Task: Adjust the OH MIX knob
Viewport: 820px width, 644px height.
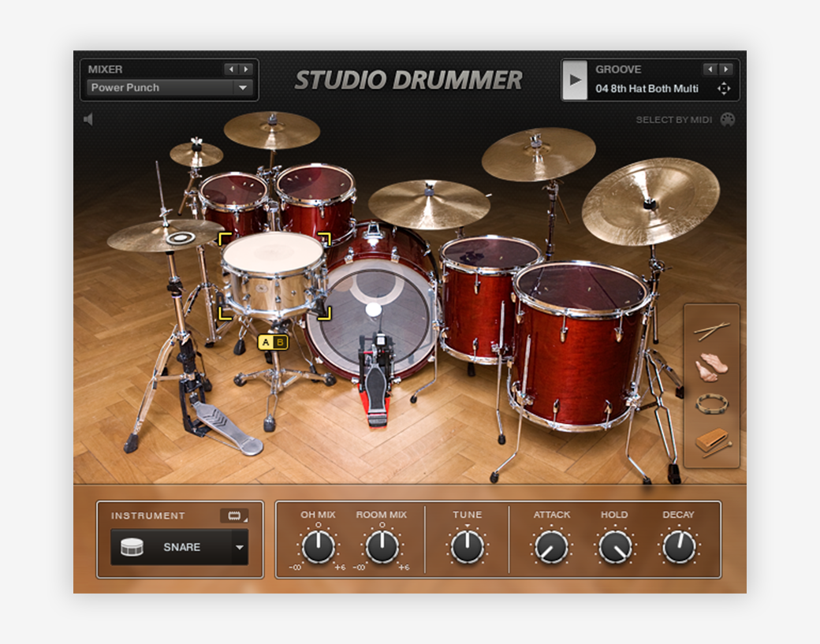Action: coord(318,547)
